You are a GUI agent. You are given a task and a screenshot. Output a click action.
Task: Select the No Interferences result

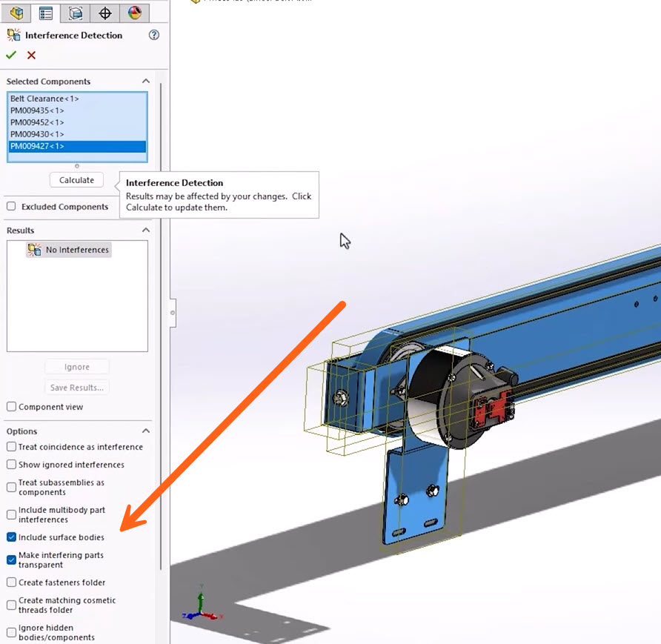[x=76, y=250]
